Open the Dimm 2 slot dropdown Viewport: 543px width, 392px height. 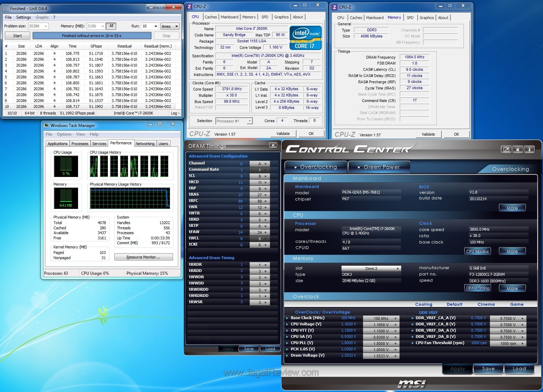371,269
